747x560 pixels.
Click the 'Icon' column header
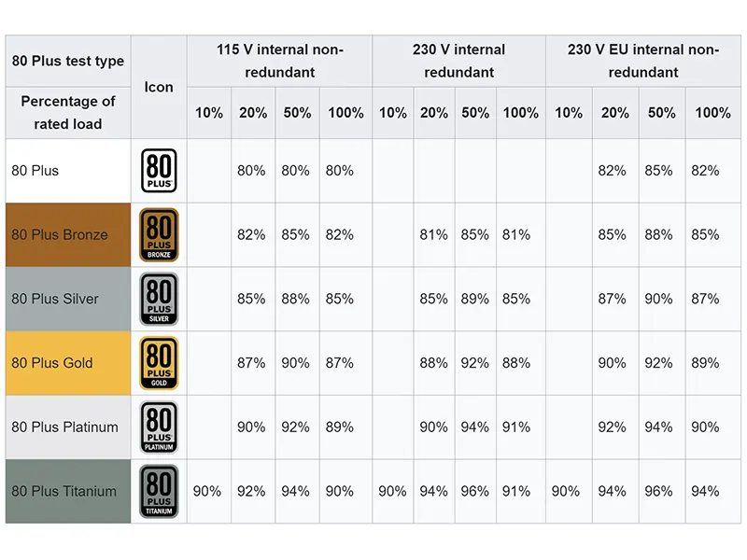pyautogui.click(x=159, y=87)
